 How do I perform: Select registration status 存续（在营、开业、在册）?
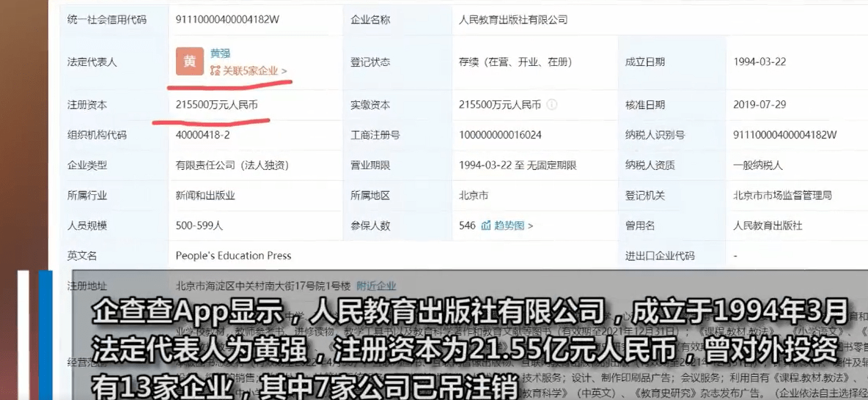[515, 62]
